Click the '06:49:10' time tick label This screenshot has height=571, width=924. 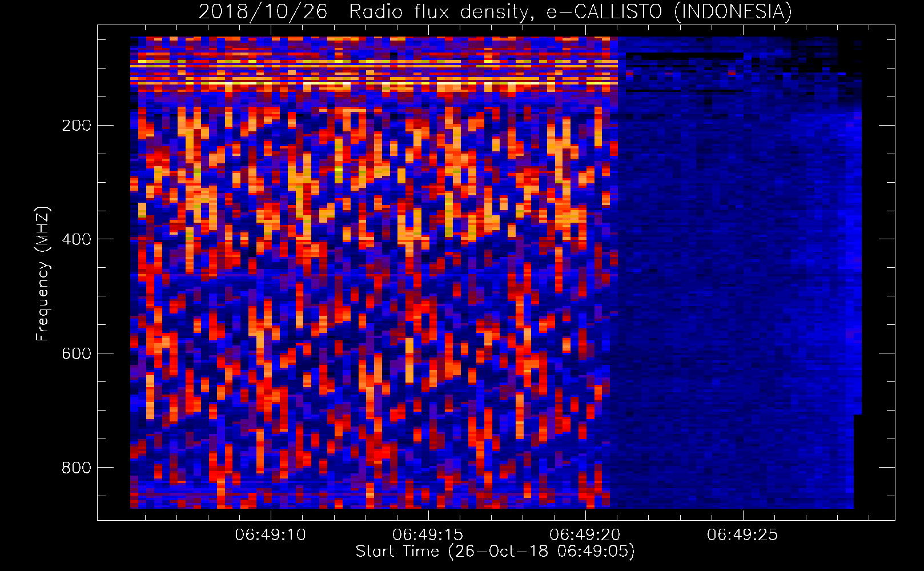[271, 535]
